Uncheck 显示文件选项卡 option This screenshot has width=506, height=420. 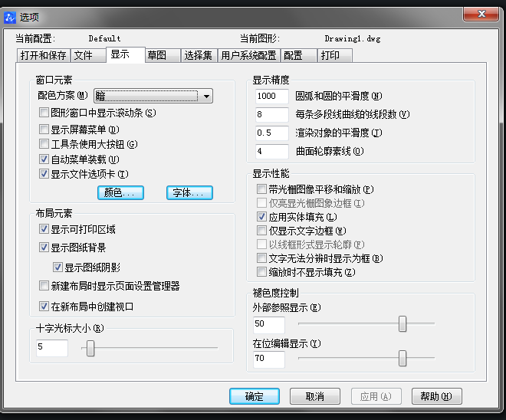pyautogui.click(x=44, y=174)
